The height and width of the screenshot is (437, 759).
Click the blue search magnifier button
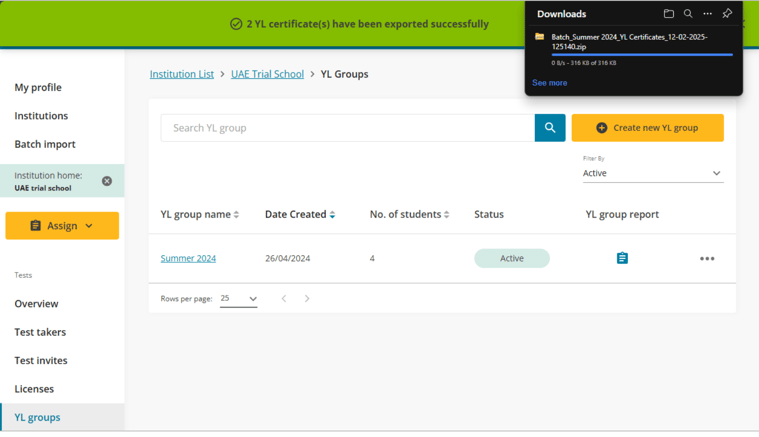click(x=550, y=128)
